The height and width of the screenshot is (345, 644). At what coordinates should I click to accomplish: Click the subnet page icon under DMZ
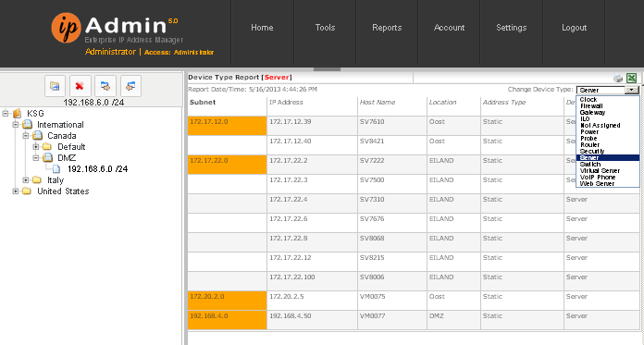[56, 169]
